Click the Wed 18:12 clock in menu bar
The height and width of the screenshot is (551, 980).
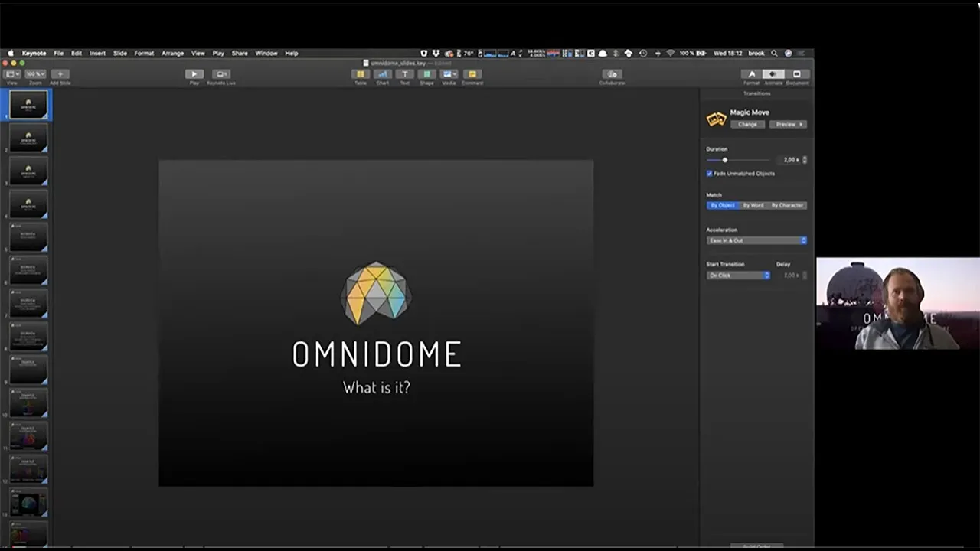(x=728, y=54)
